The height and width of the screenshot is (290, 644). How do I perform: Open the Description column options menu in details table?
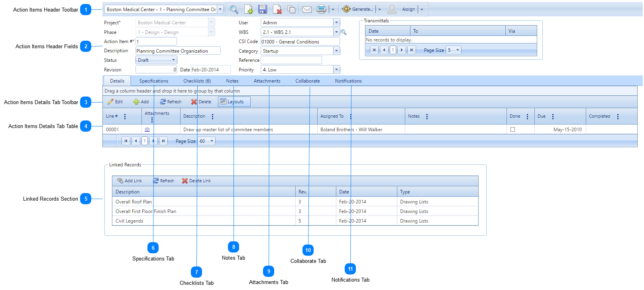[x=212, y=116]
